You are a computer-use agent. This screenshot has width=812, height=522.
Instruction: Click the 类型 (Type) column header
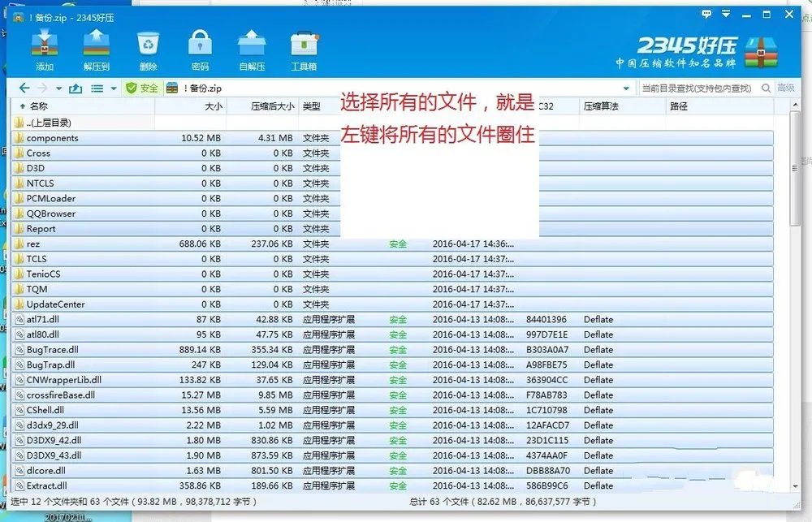click(x=310, y=106)
